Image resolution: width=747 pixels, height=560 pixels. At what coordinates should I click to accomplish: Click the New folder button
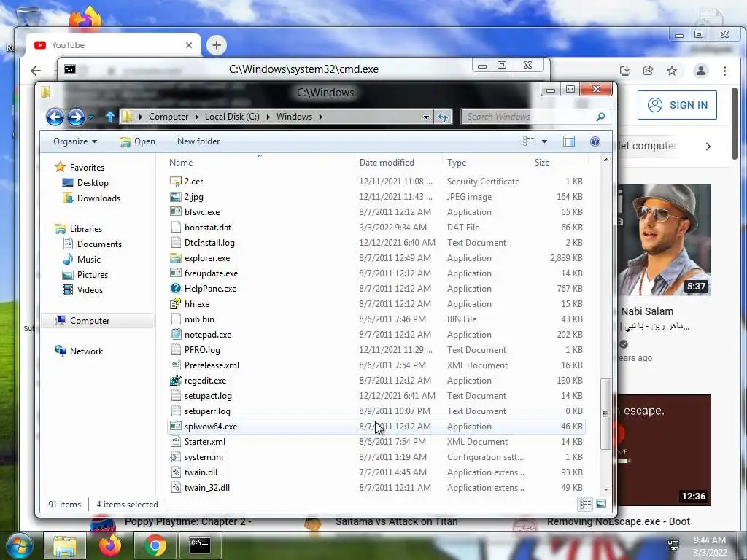(198, 141)
